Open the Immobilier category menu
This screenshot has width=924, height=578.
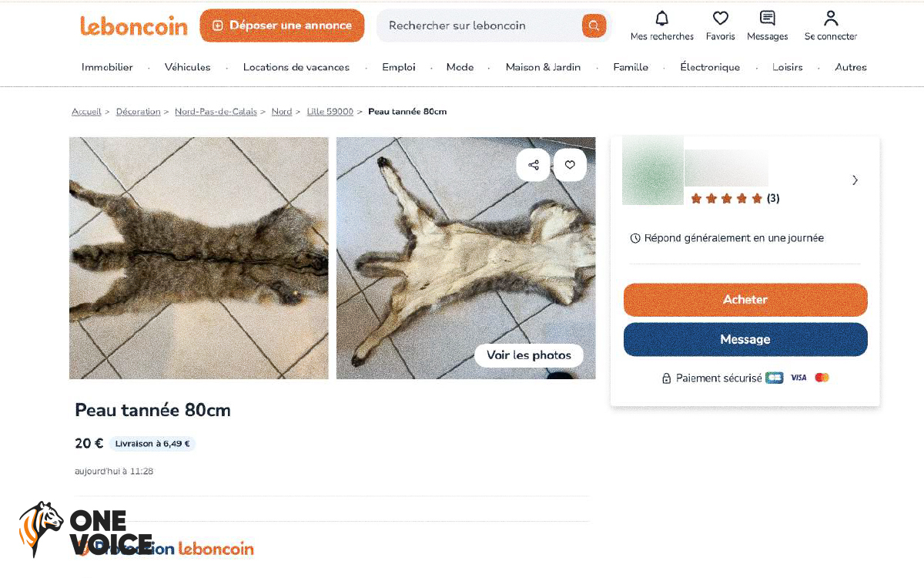[107, 67]
